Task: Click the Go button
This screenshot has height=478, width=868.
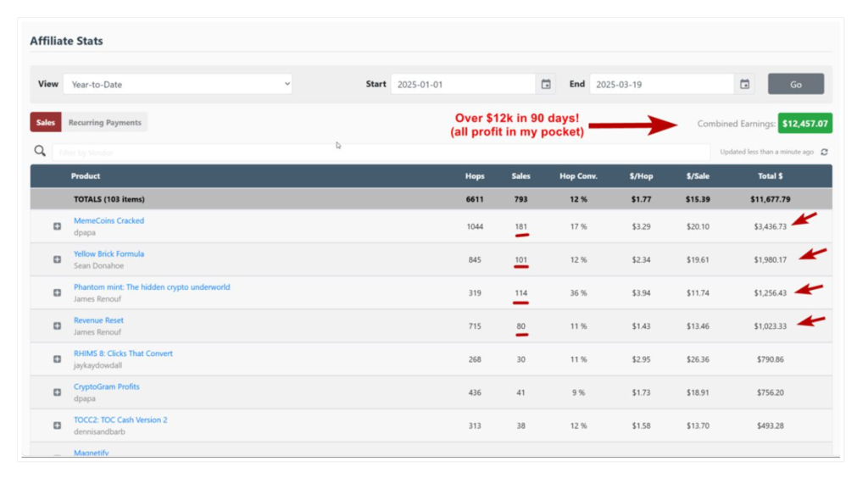Action: coord(795,84)
